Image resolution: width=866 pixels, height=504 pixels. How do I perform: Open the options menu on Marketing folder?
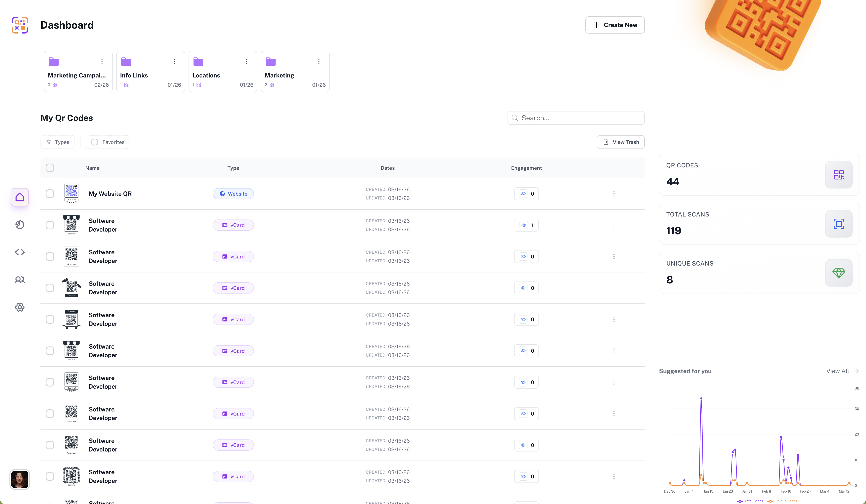click(x=319, y=61)
